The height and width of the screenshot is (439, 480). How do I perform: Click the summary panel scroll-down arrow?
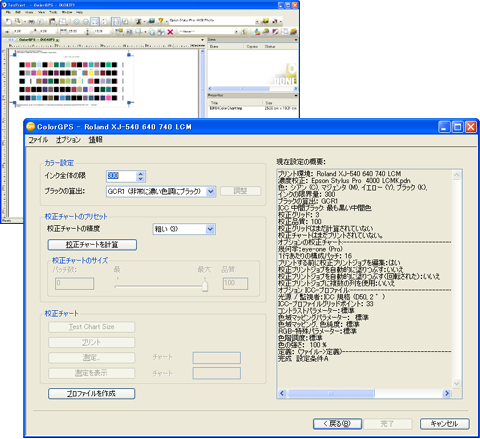pos(456,384)
